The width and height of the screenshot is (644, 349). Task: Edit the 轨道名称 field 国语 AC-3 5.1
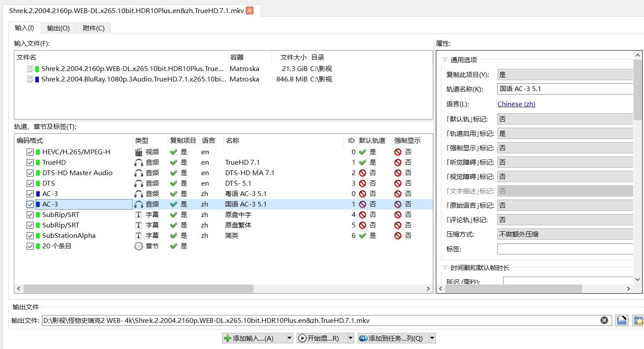565,89
